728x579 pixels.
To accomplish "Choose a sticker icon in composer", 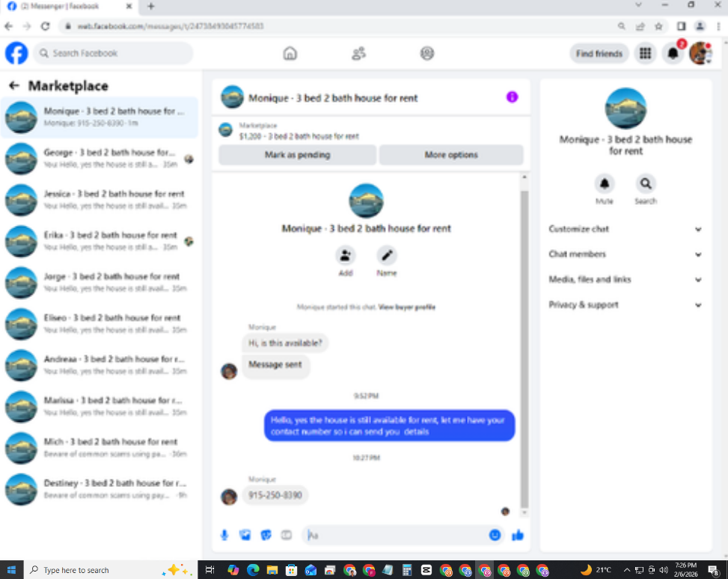I will pyautogui.click(x=266, y=536).
